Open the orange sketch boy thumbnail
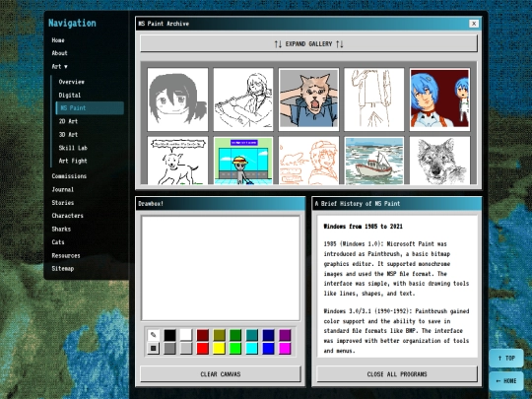 pos(308,161)
